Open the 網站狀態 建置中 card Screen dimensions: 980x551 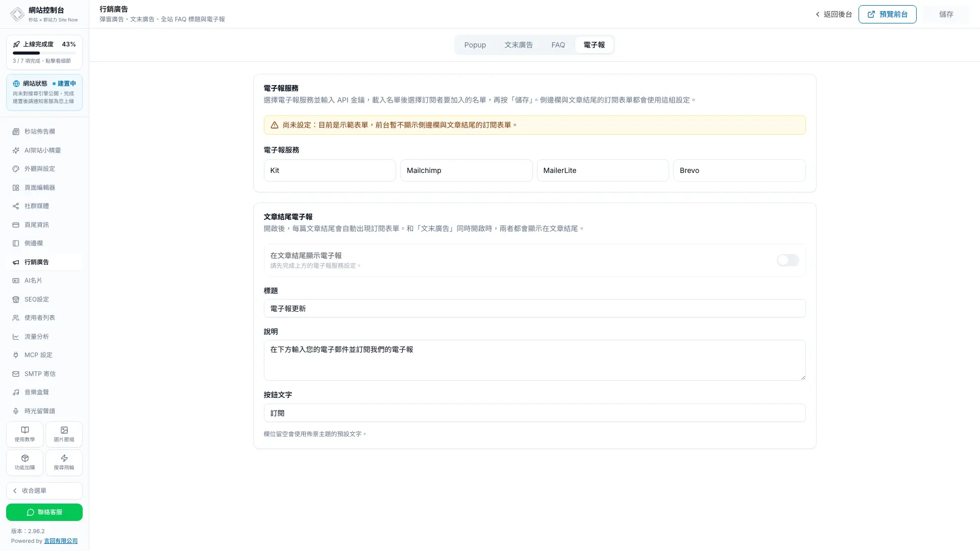tap(44, 92)
